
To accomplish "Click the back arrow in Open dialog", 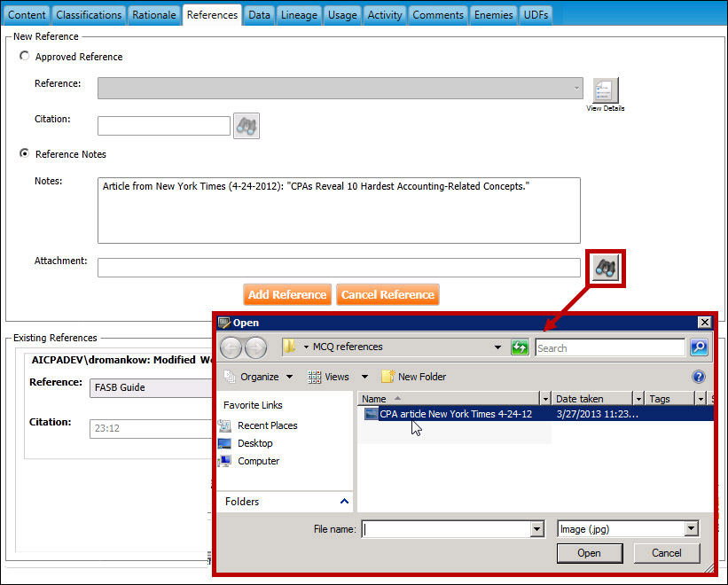I will (231, 347).
